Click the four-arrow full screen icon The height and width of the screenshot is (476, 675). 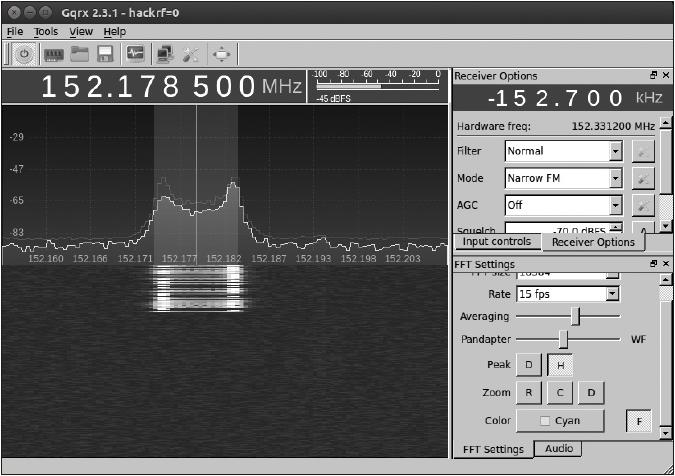coord(221,53)
